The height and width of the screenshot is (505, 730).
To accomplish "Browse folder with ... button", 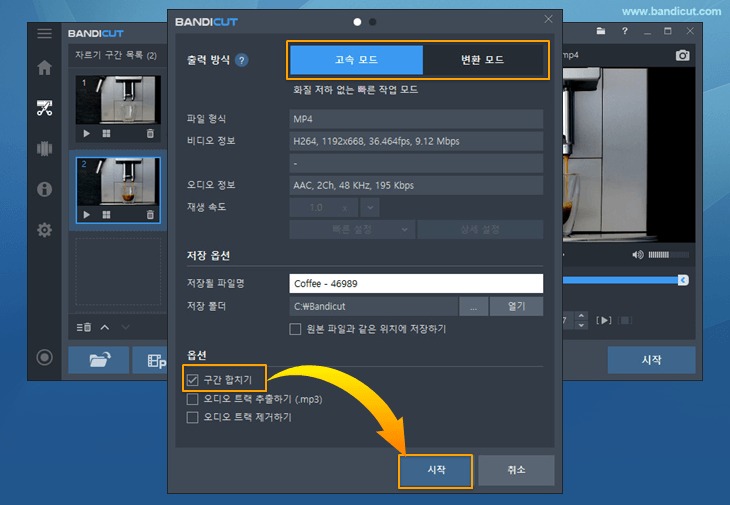I will 473,307.
